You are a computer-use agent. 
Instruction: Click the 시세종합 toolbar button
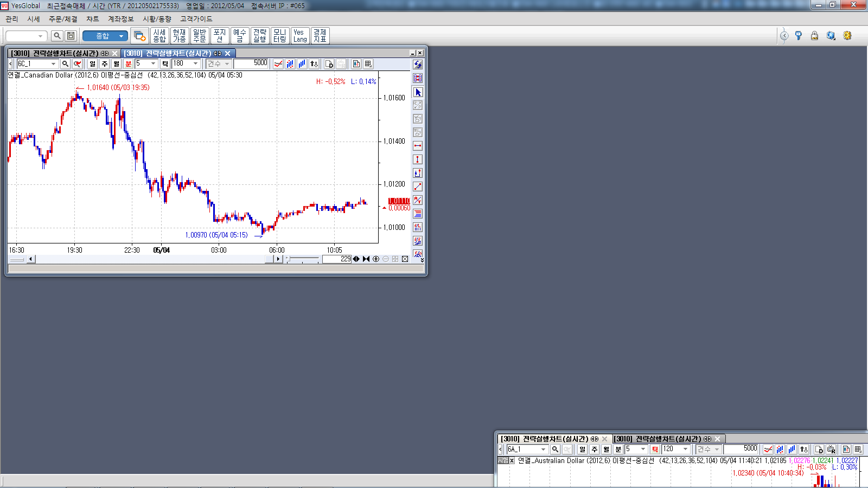[159, 36]
